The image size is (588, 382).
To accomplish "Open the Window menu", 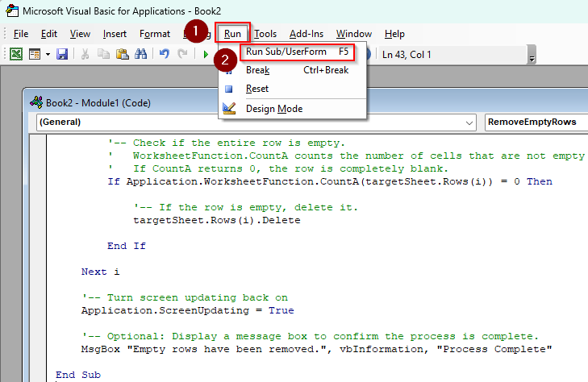I will 353,34.
